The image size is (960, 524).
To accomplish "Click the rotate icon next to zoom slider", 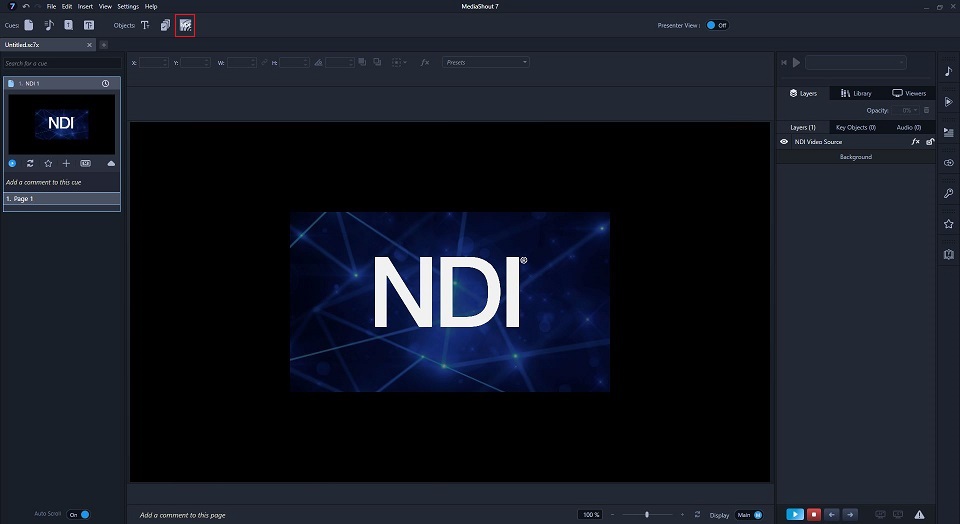I will coord(697,515).
